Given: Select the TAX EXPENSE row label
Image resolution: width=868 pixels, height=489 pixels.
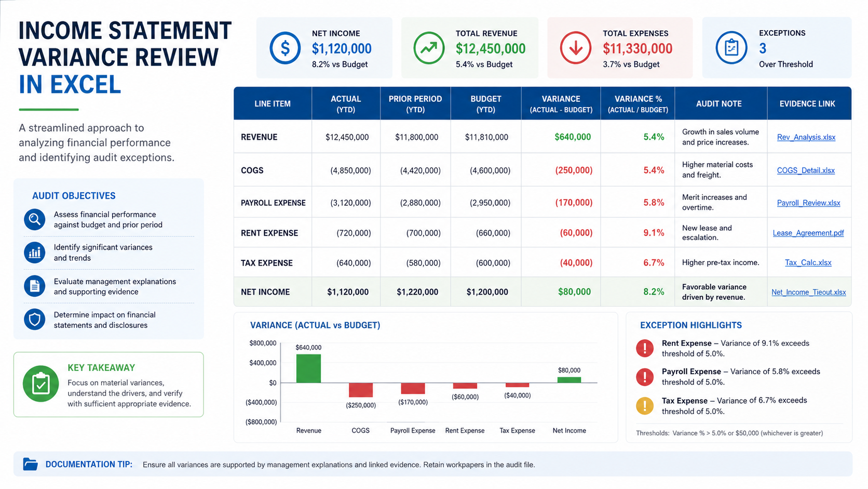Looking at the screenshot, I should (x=267, y=263).
